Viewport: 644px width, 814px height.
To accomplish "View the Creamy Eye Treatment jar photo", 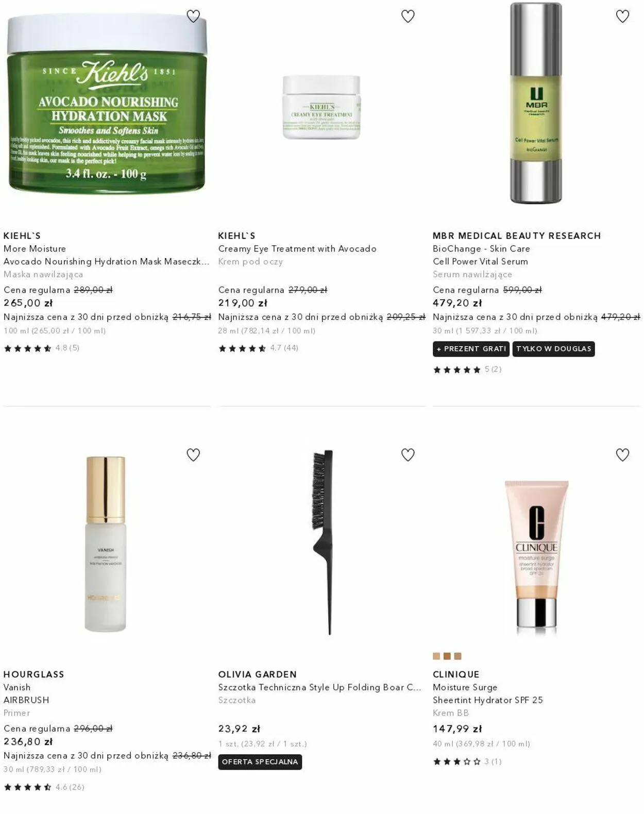I will click(x=321, y=107).
